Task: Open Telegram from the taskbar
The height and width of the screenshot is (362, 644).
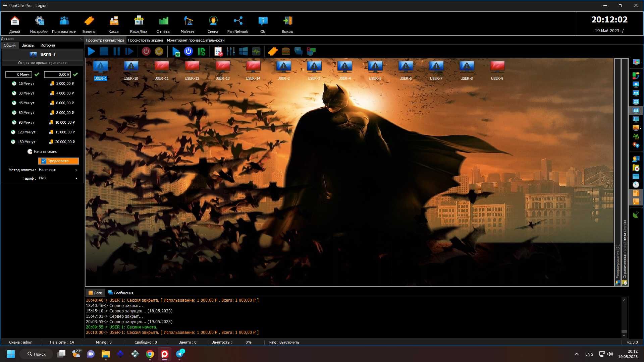Action: [180, 354]
